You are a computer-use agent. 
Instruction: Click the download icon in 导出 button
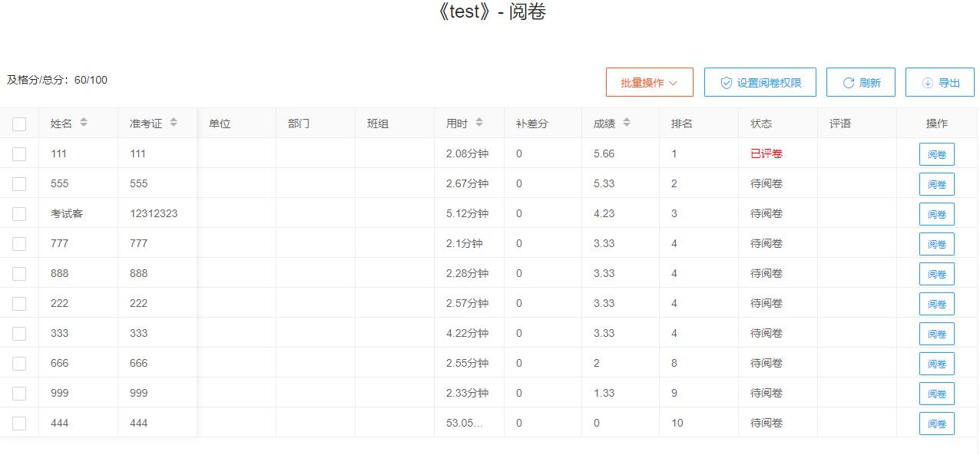(927, 83)
